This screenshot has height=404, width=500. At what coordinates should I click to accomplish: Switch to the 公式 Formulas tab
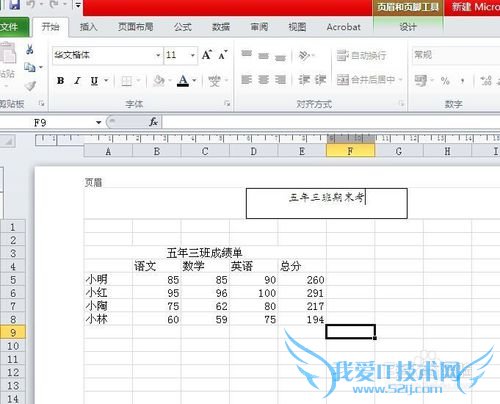(183, 27)
